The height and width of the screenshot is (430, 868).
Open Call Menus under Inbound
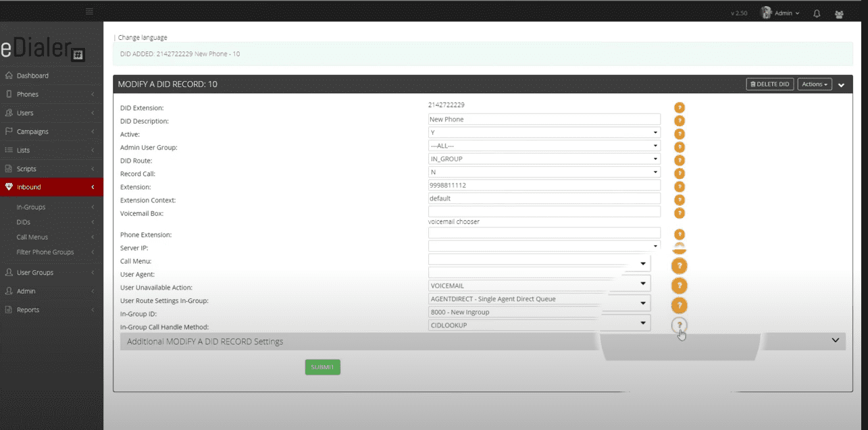tap(32, 237)
